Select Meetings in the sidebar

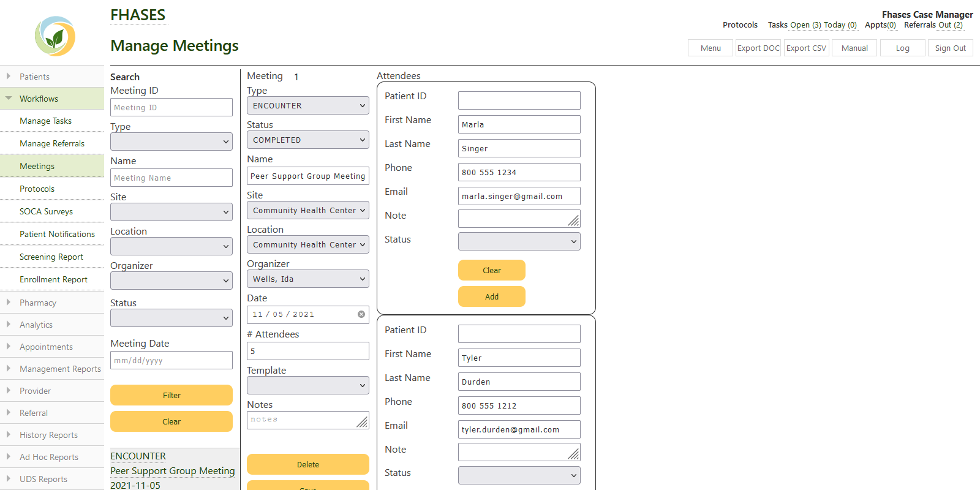(52, 166)
